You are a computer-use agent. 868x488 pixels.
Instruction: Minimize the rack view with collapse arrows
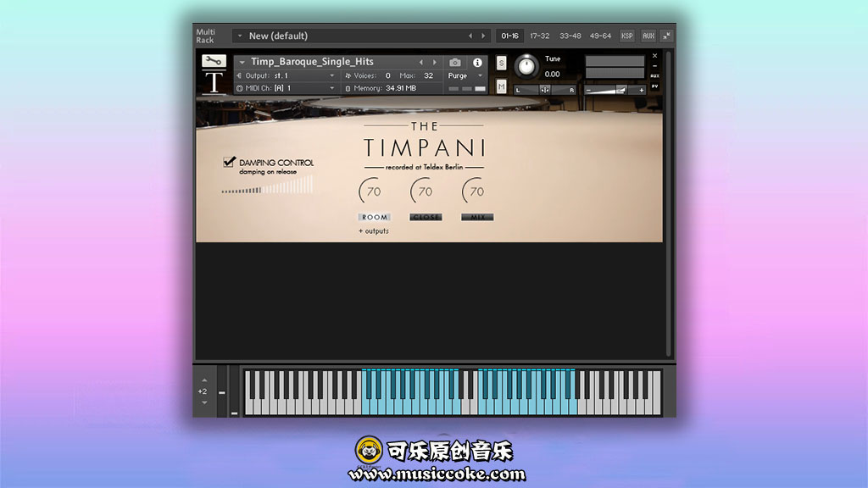click(x=666, y=36)
